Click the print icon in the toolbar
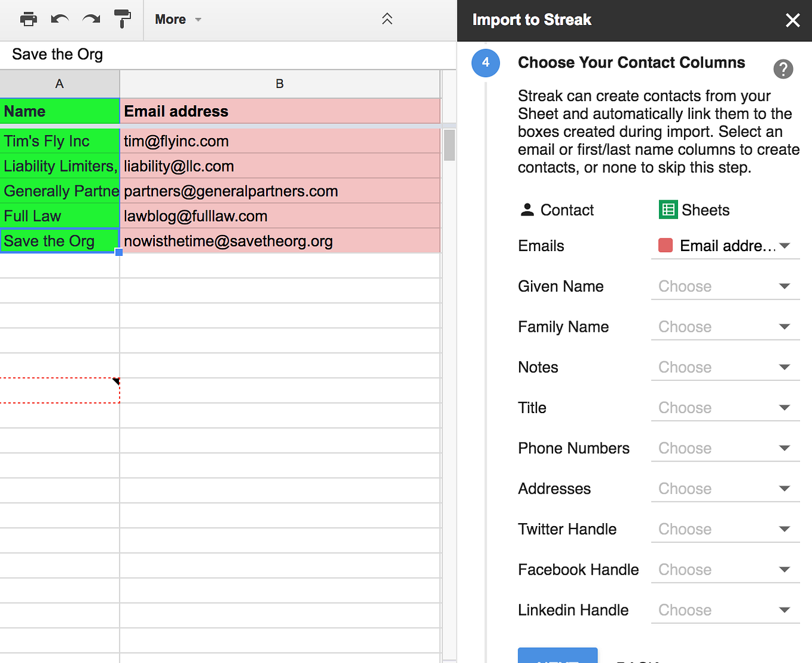The height and width of the screenshot is (663, 812). pyautogui.click(x=28, y=19)
